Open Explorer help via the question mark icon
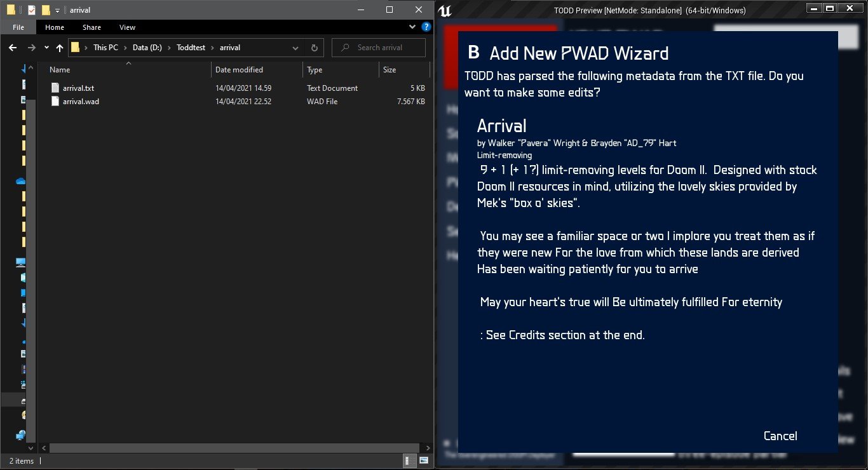The height and width of the screenshot is (470, 868). (x=426, y=27)
